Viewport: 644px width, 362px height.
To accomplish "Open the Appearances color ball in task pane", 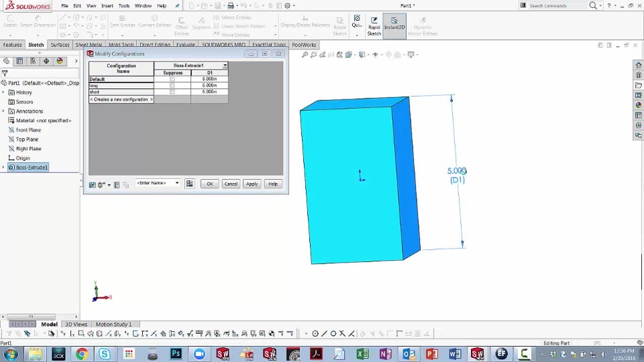I will point(638,105).
